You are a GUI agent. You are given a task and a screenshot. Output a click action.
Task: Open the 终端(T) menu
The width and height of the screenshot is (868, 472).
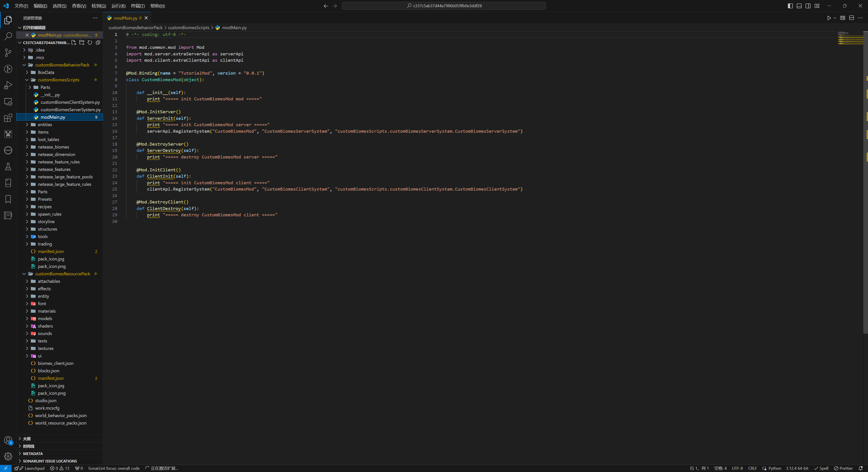(x=138, y=6)
